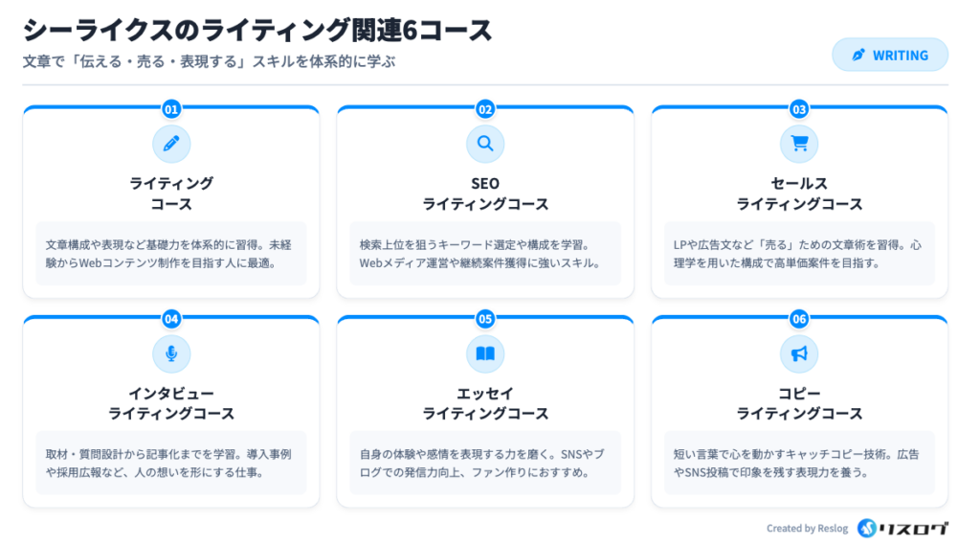Screen dimensions: 980x545
Task: Click the shopping cart icon for Sales course
Action: coord(799,144)
